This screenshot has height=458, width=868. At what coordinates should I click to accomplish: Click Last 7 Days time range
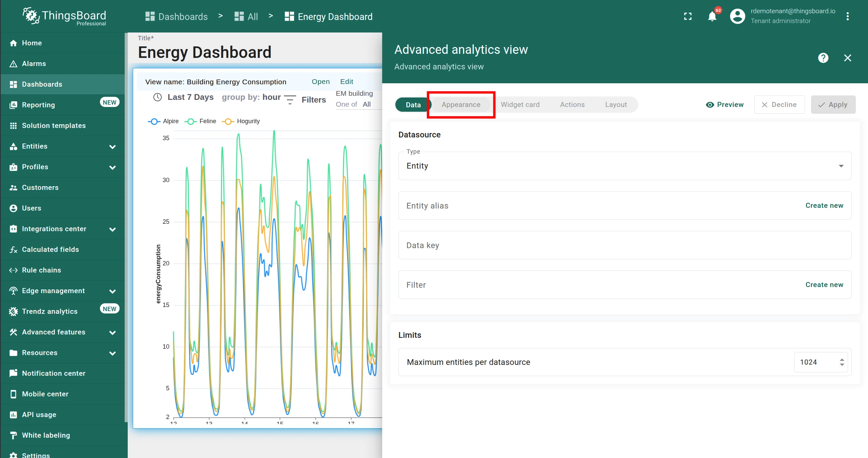tap(190, 97)
